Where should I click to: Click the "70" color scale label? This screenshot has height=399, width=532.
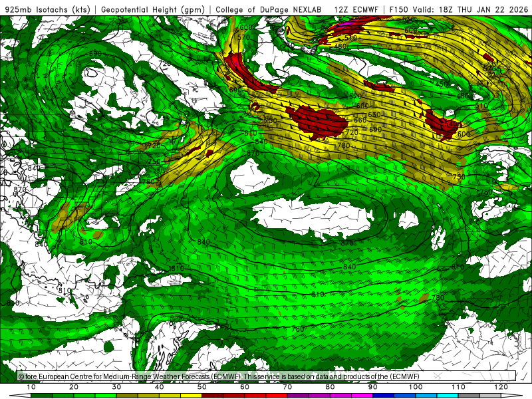pos(287,387)
